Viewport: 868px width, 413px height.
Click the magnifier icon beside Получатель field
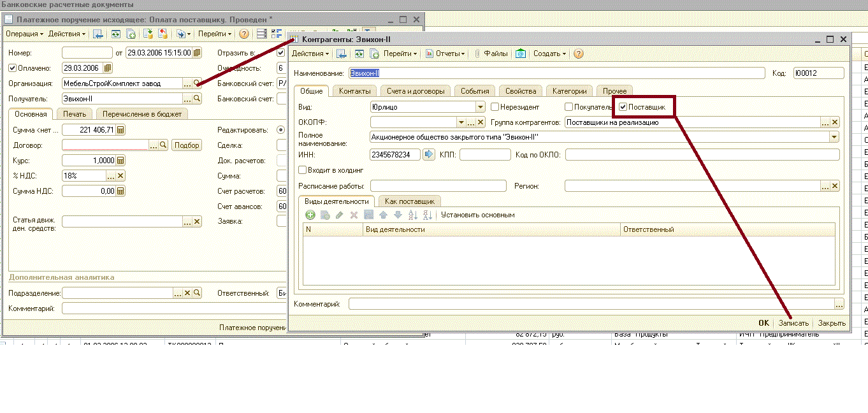pyautogui.click(x=197, y=99)
